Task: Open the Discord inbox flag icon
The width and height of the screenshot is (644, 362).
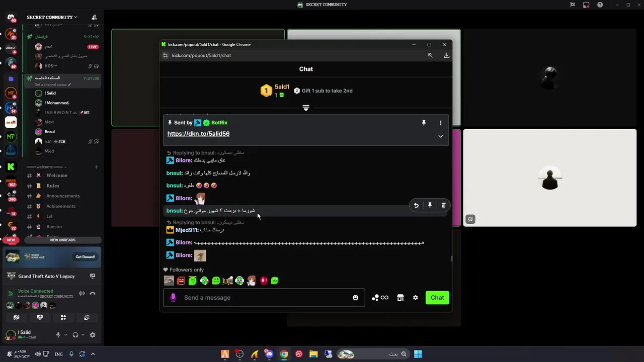Action: (572, 5)
